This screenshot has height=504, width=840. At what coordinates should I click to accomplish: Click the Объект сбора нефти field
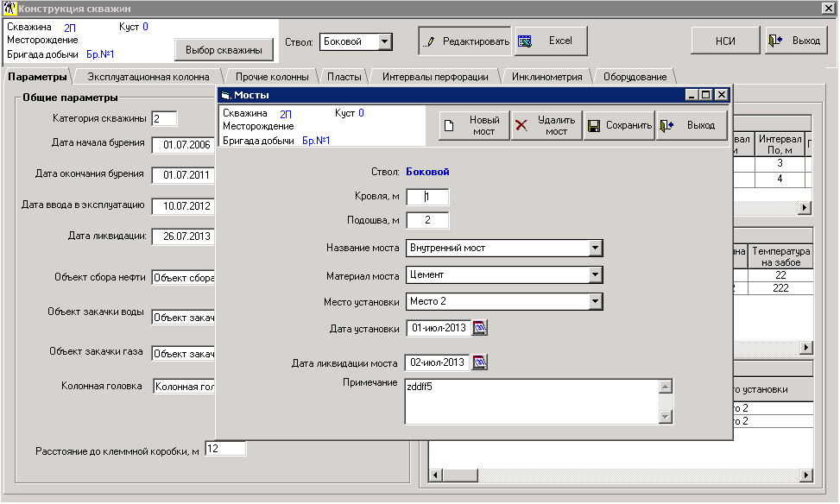183,277
